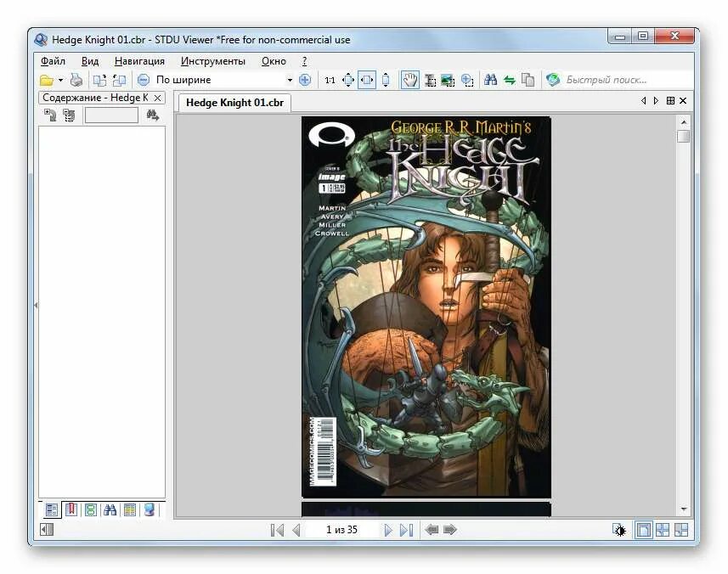728x574 pixels.
Task: Navigate back with gray left arrow
Action: (x=432, y=530)
